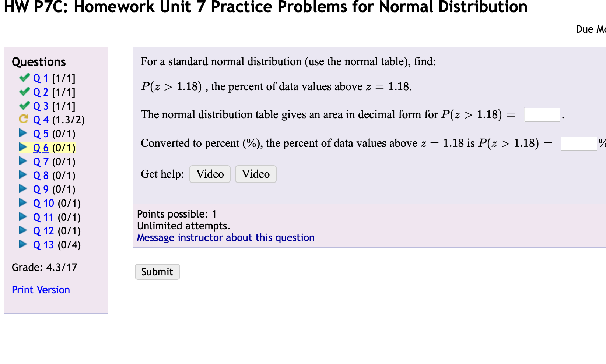
Task: Click the green checkmark beside Q 2
Action: pos(24,91)
